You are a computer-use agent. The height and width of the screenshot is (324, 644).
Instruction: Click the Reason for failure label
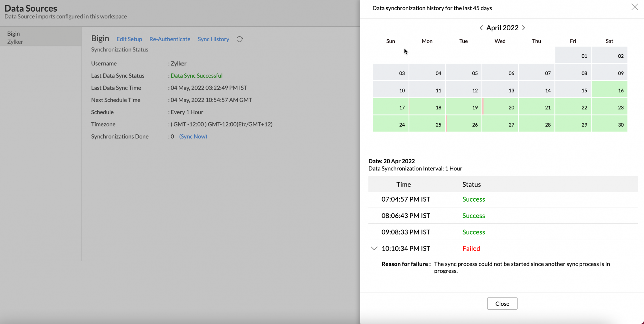(x=406, y=264)
